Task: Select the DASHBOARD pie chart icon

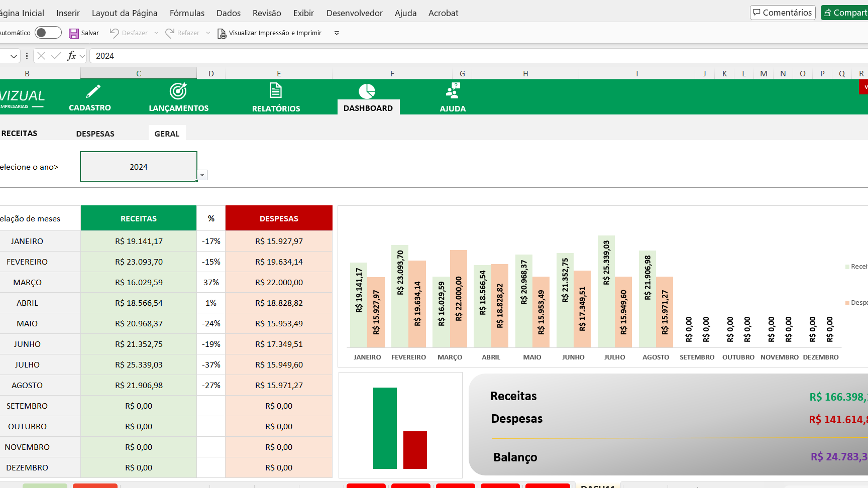Action: (x=367, y=91)
